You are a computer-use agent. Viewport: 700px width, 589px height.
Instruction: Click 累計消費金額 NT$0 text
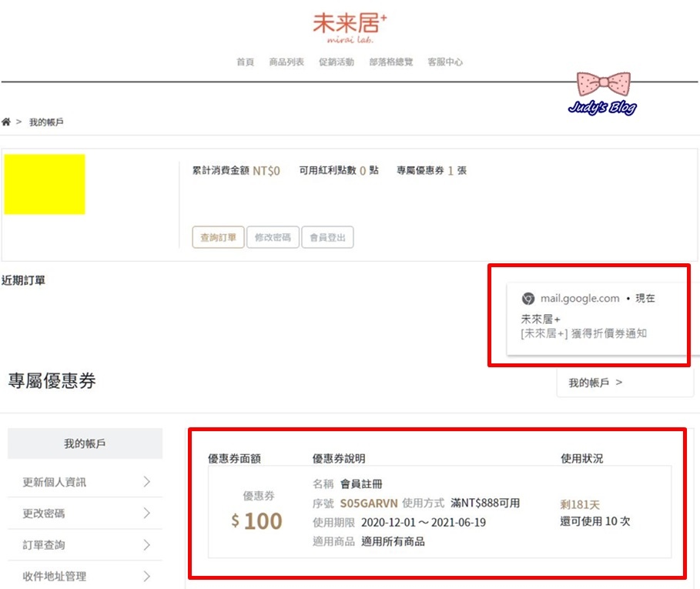point(236,170)
